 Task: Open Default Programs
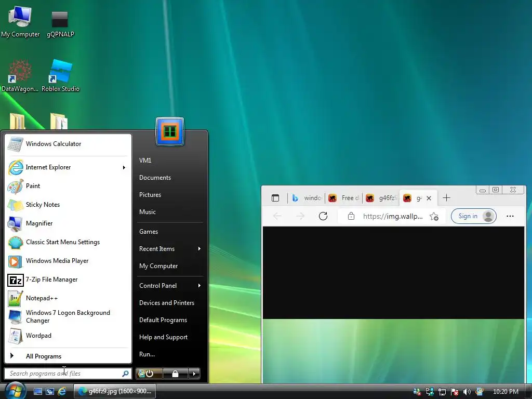coord(170,320)
